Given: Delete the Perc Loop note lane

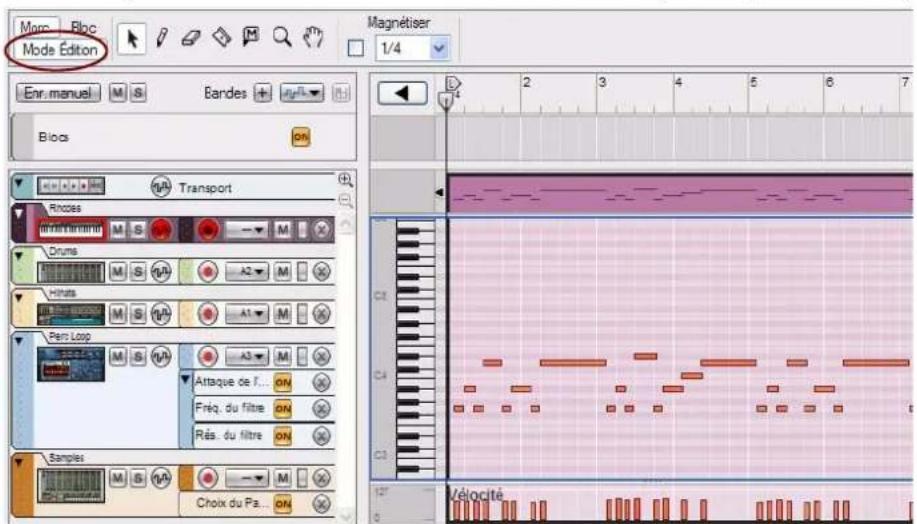Looking at the screenshot, I should pyautogui.click(x=320, y=356).
